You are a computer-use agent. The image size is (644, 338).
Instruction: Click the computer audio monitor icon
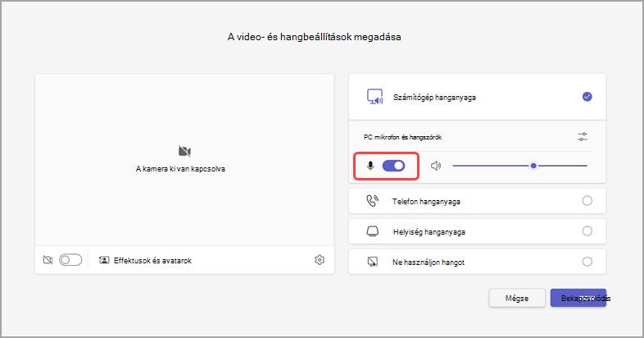pos(374,97)
